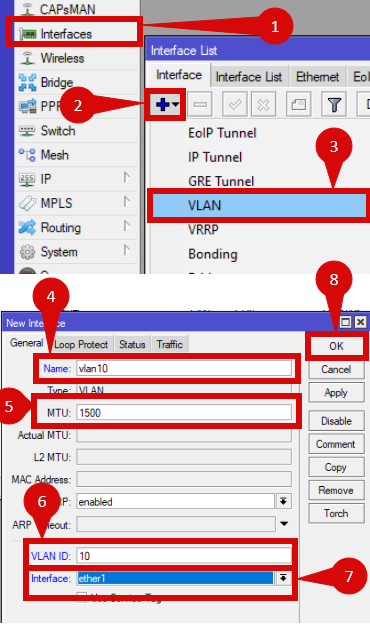The width and height of the screenshot is (370, 625).
Task: Click the Wireless antenna icon
Action: (27, 58)
